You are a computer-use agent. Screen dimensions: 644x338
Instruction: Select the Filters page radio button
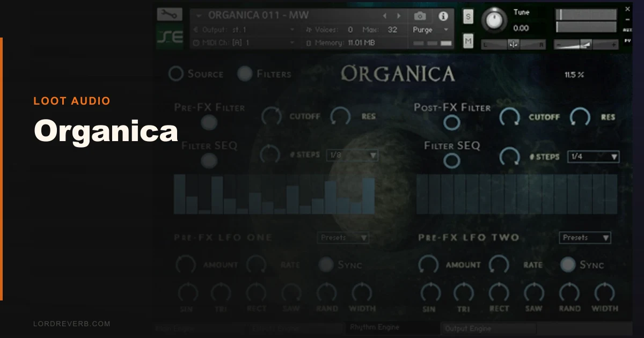245,74
